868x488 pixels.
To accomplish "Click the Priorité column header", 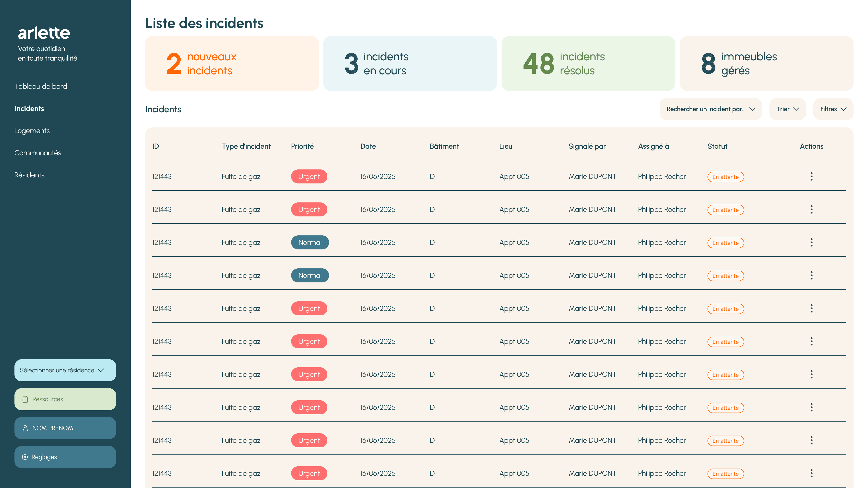I will pyautogui.click(x=302, y=146).
